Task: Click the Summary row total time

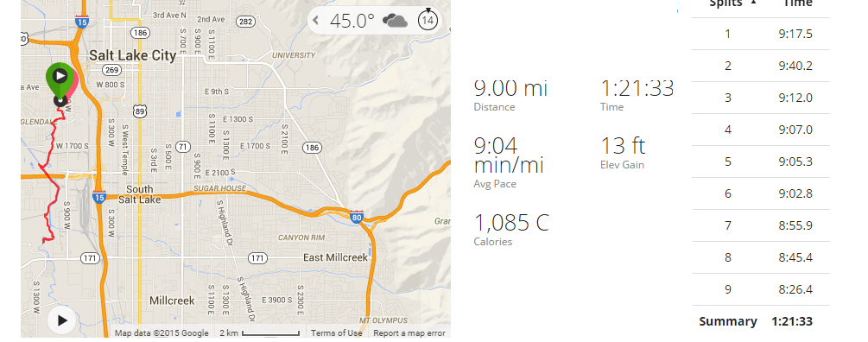Action: (x=792, y=321)
